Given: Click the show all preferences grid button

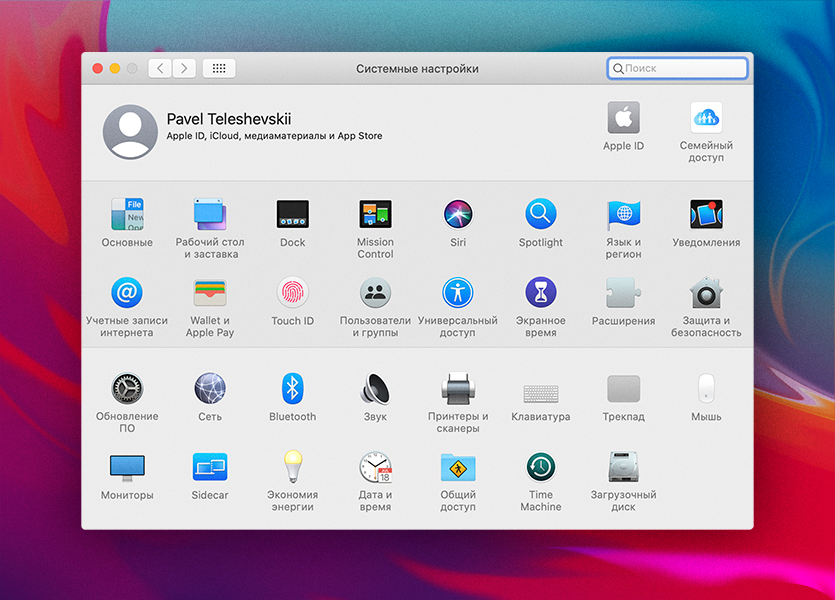Looking at the screenshot, I should coord(219,69).
